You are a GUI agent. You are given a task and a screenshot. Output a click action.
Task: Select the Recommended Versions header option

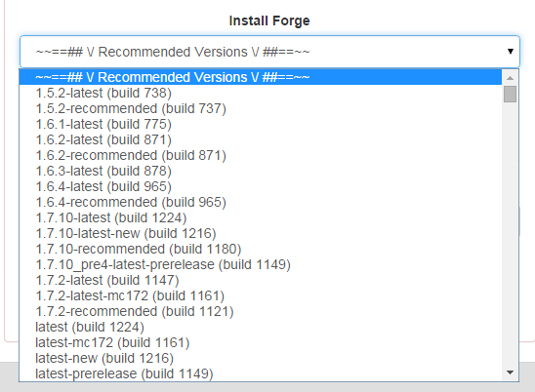pyautogui.click(x=261, y=77)
